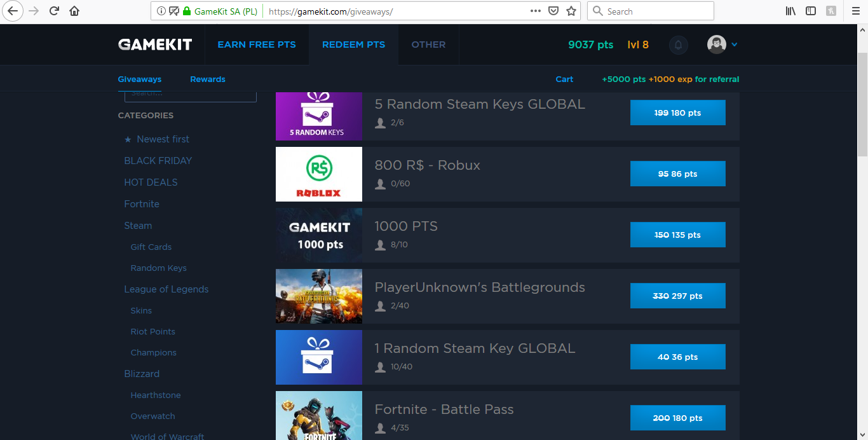
Task: Open the 1 Random Steam Key thumbnail
Action: tap(319, 357)
